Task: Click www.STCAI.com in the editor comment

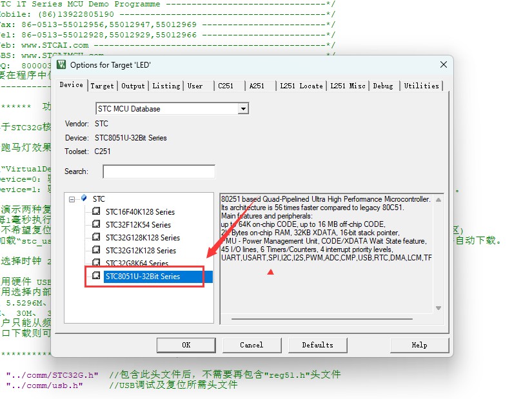Action: [x=55, y=45]
